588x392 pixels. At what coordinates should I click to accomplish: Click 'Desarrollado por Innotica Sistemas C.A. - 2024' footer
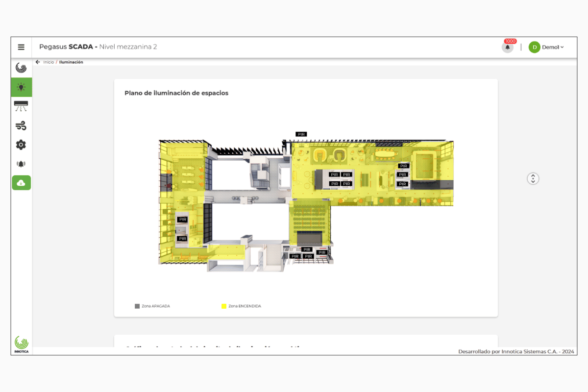pos(516,351)
